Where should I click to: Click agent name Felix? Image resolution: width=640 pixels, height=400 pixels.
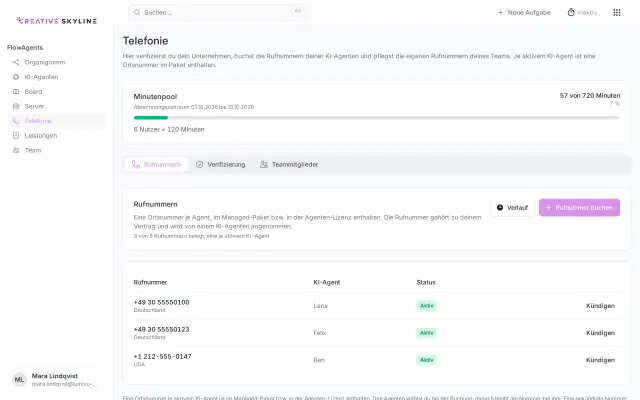point(320,333)
